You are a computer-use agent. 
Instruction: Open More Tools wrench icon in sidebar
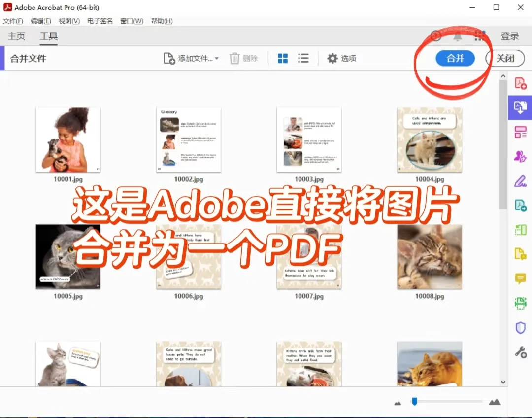(x=521, y=352)
